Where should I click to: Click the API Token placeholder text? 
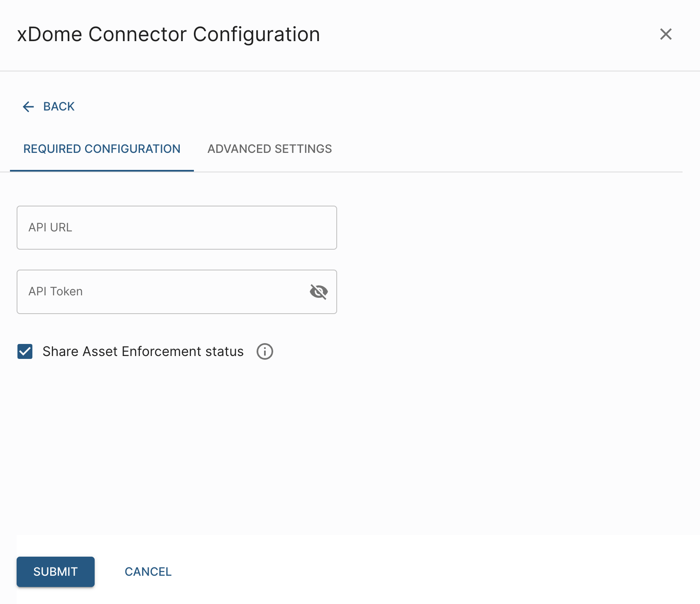(x=56, y=292)
